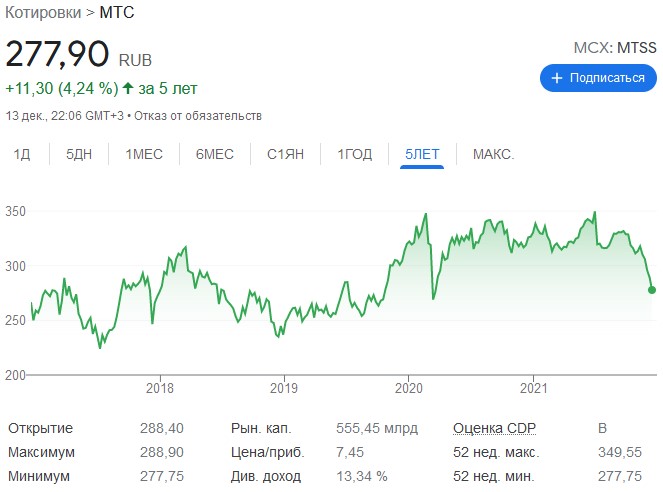Click the 2020 axis label

click(x=408, y=388)
